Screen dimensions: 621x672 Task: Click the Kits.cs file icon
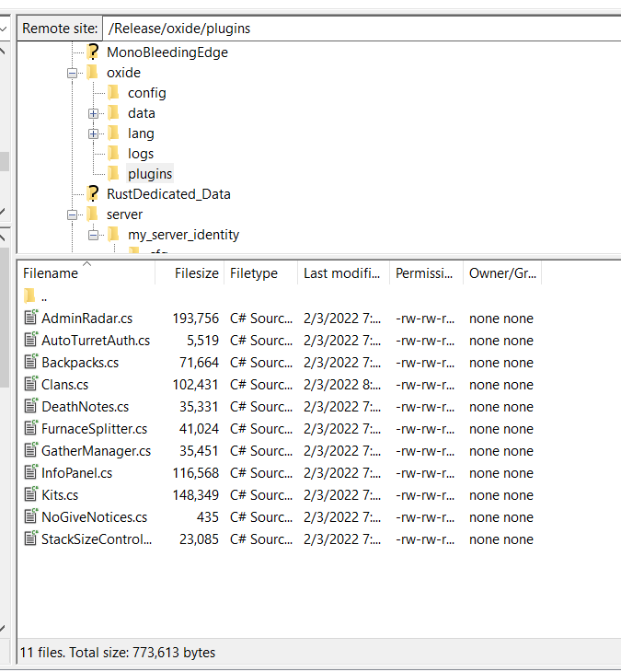pyautogui.click(x=31, y=494)
